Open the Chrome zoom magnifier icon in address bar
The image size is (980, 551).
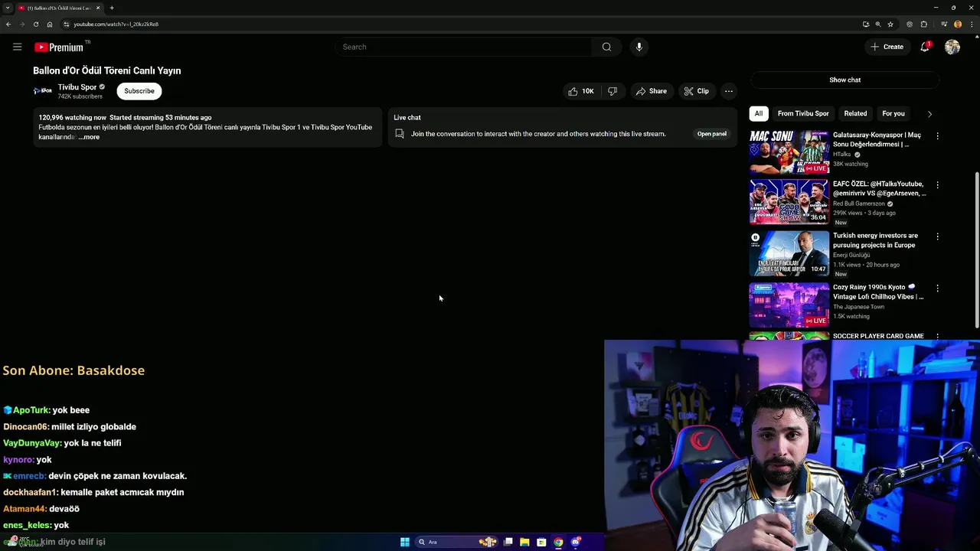click(878, 24)
